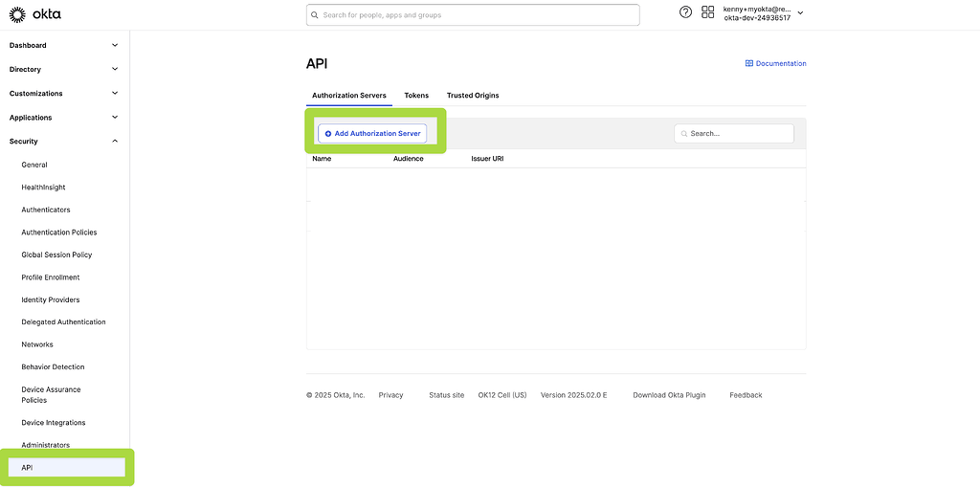Screen dimensions: 980x487
Task: Open Authentication Policies in sidebar
Action: [x=58, y=232]
